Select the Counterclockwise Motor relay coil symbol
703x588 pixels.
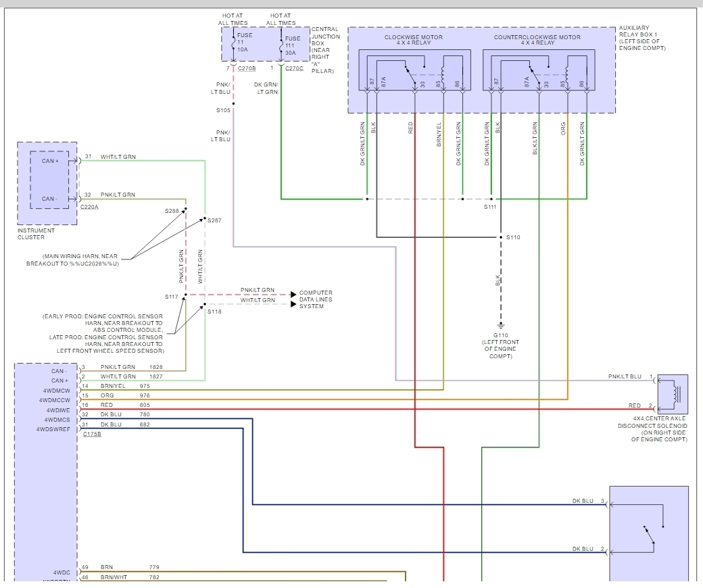(566, 74)
